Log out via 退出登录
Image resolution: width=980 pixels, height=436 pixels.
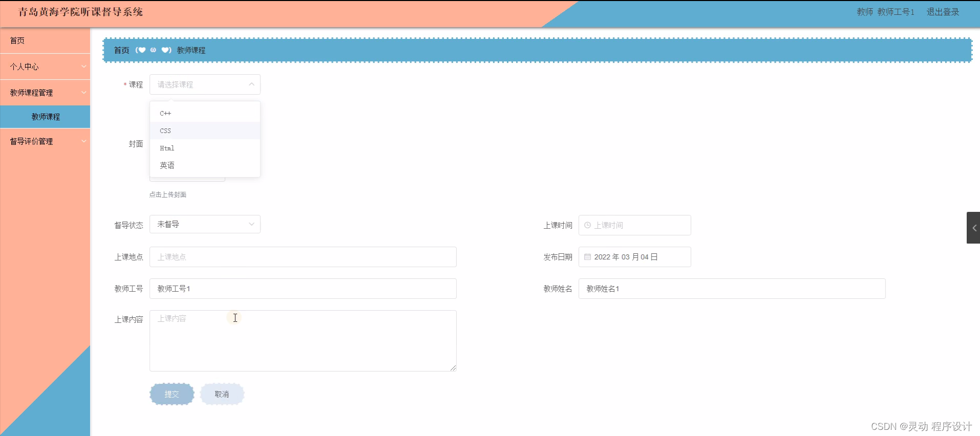(943, 12)
